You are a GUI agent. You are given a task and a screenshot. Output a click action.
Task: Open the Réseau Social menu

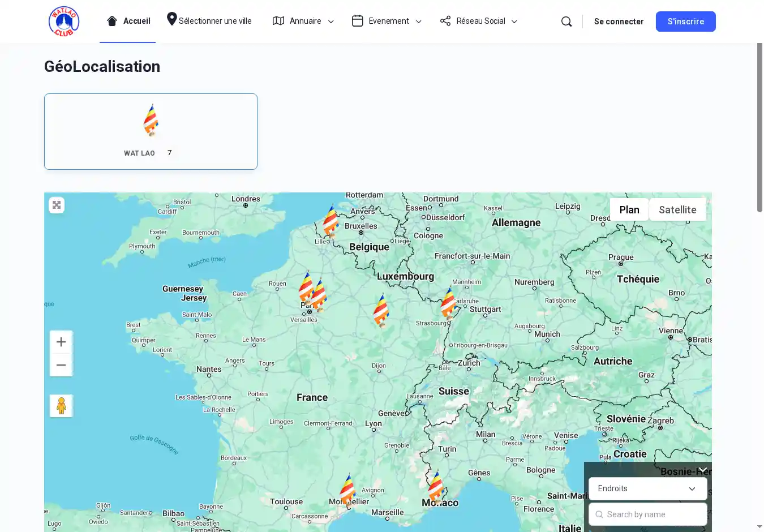click(479, 21)
